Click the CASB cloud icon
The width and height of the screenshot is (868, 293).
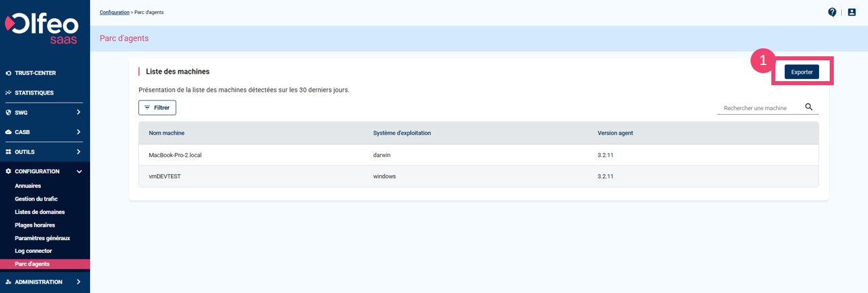(x=8, y=132)
